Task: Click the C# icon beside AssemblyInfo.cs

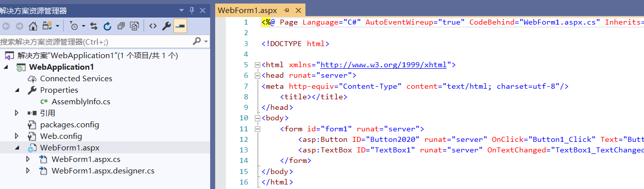Action: 44,102
